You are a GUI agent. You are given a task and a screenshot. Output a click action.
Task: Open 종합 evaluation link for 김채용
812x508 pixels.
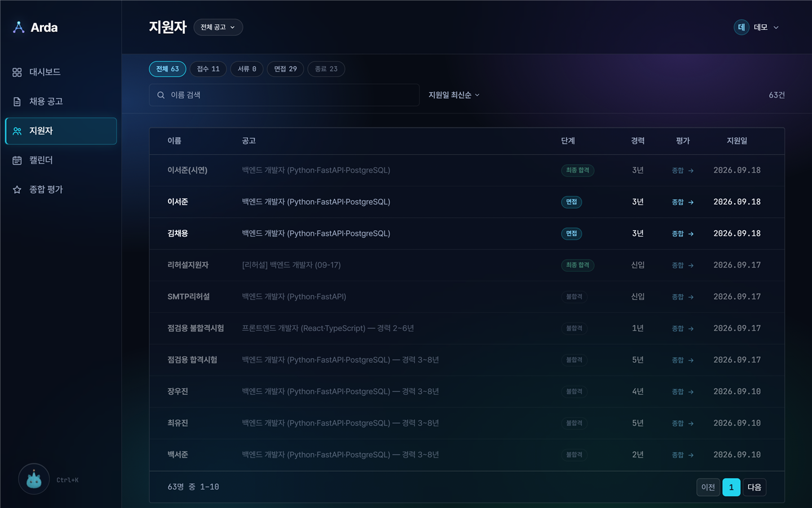(x=683, y=234)
